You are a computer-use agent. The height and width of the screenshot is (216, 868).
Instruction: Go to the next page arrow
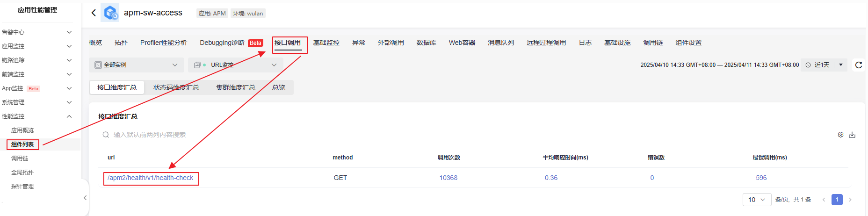(x=850, y=200)
